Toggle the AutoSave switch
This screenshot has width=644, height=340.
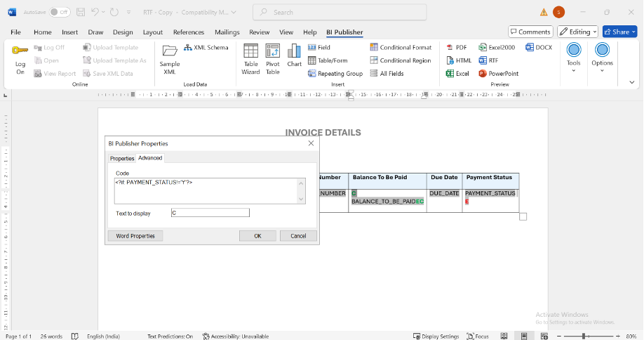click(x=59, y=12)
